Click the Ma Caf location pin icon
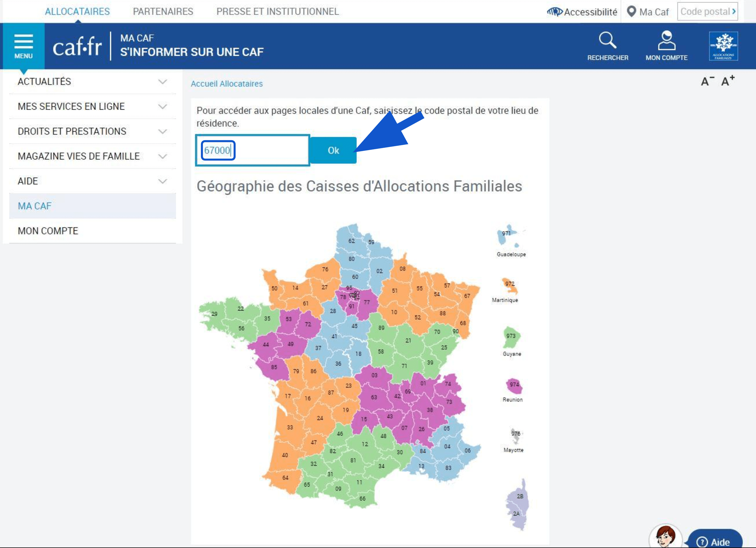 tap(631, 11)
